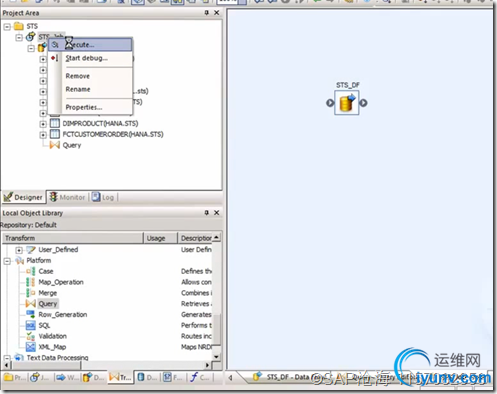Viewport: 497px width, 394px height.
Task: Pin the Project Area panel
Action: click(x=207, y=13)
